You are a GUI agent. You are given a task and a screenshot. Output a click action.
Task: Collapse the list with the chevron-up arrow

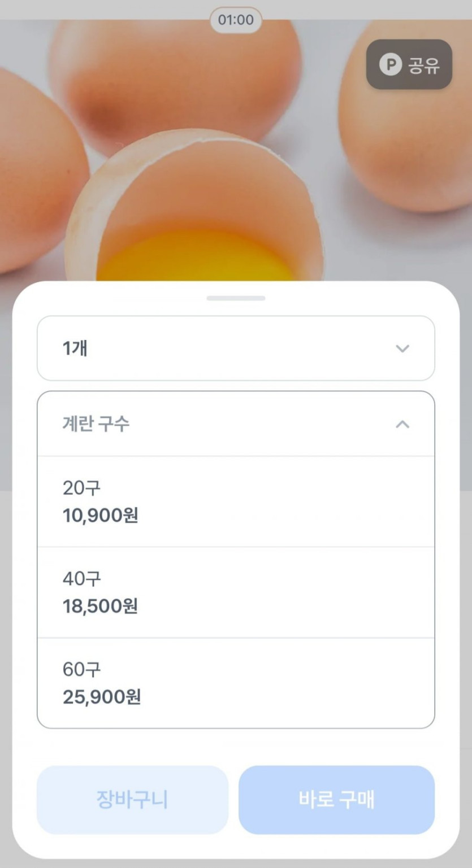tap(402, 424)
